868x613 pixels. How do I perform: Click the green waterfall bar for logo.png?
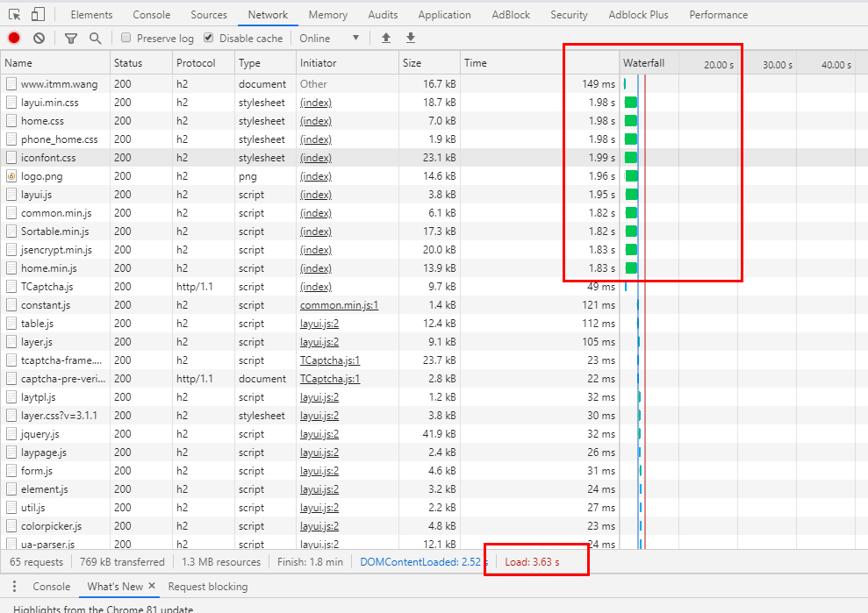click(x=632, y=176)
